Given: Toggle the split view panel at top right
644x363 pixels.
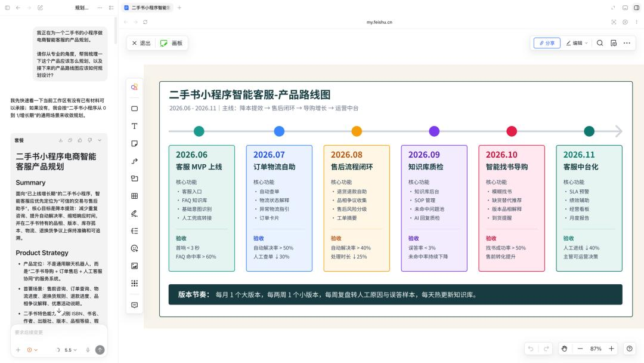Looking at the screenshot, I should coord(637,7).
